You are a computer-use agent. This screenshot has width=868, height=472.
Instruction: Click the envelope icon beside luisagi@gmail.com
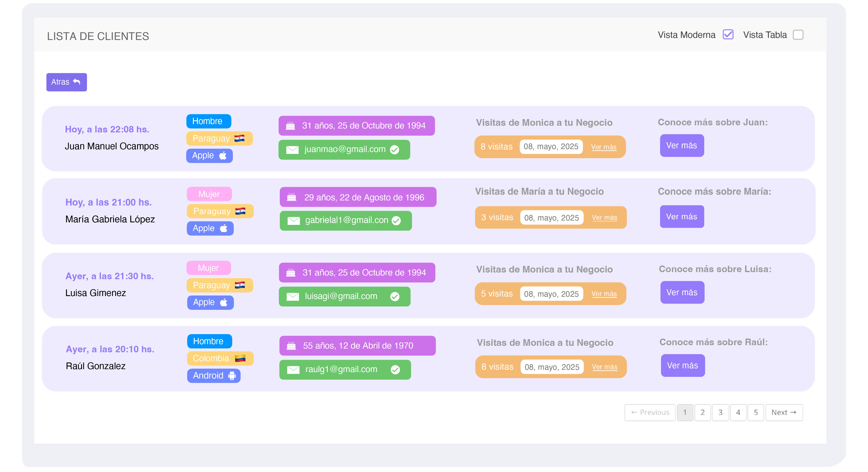pyautogui.click(x=292, y=296)
